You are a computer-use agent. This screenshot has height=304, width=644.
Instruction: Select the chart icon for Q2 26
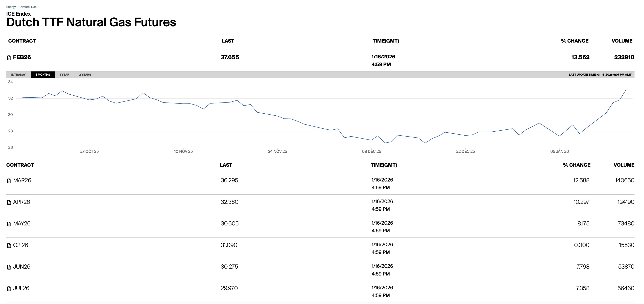click(x=9, y=245)
